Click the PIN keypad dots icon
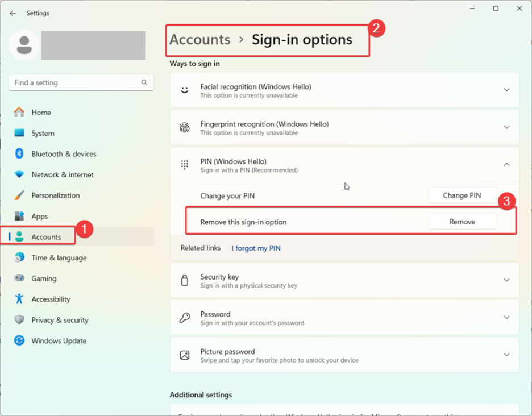This screenshot has width=532, height=416. pyautogui.click(x=185, y=165)
